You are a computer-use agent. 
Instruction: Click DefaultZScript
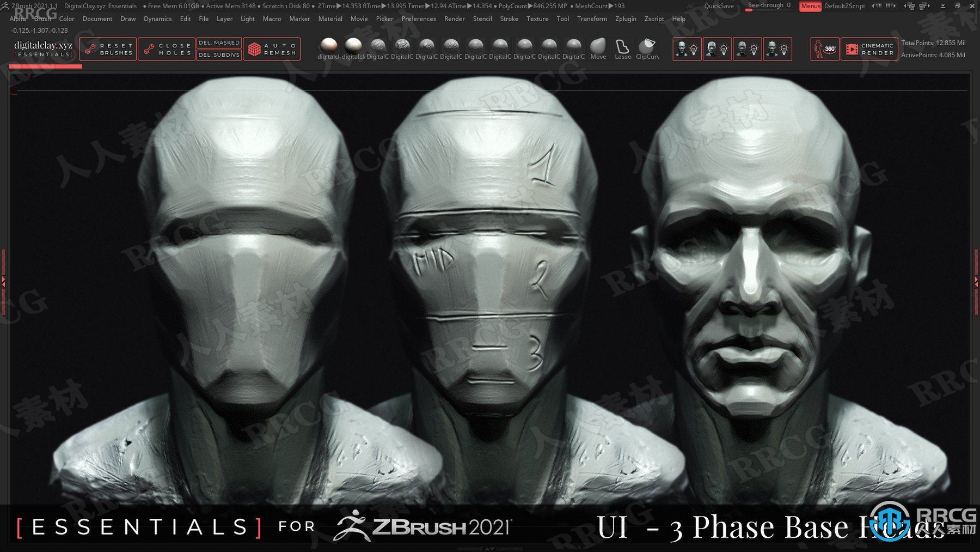point(844,6)
